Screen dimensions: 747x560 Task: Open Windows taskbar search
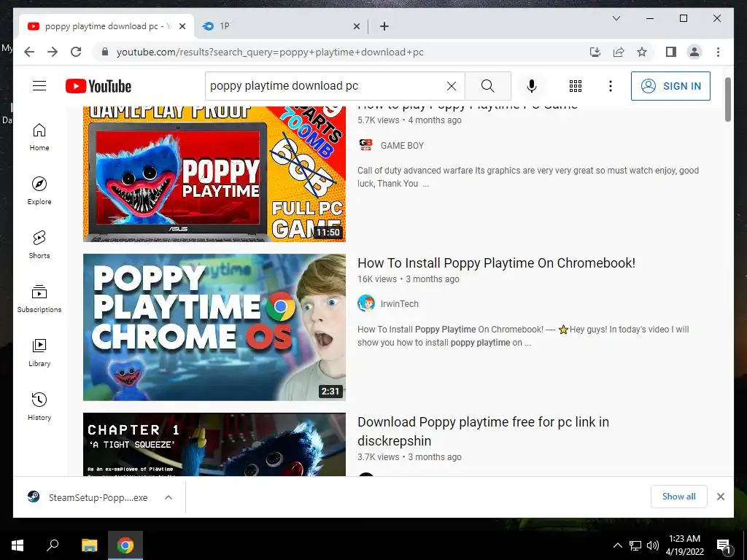53,545
